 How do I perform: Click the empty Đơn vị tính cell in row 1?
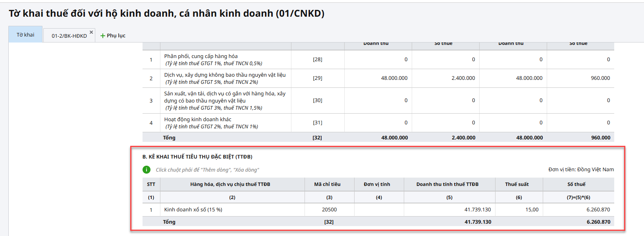pos(379,210)
